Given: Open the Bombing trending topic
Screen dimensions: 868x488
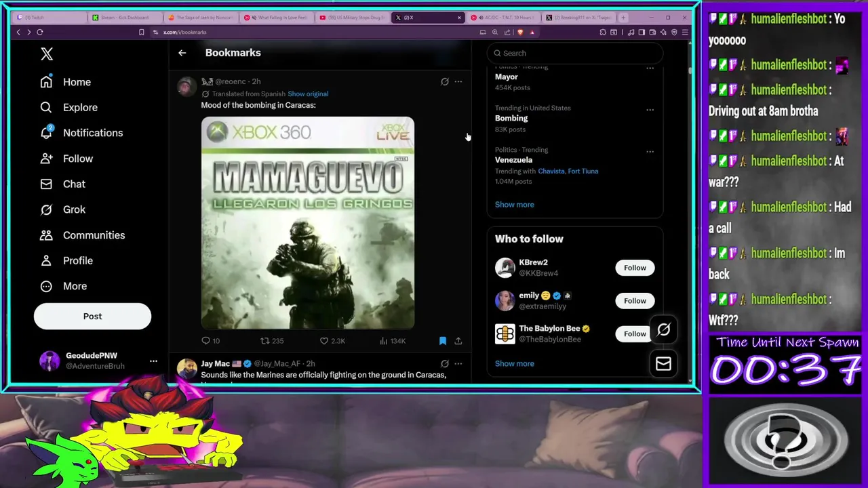Looking at the screenshot, I should tap(511, 119).
